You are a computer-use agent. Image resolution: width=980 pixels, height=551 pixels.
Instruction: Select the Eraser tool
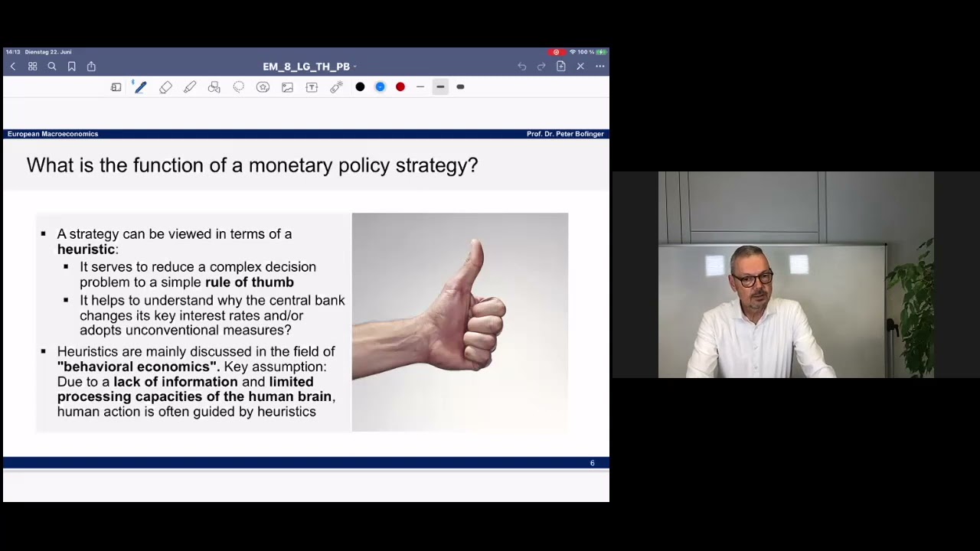[x=165, y=87]
